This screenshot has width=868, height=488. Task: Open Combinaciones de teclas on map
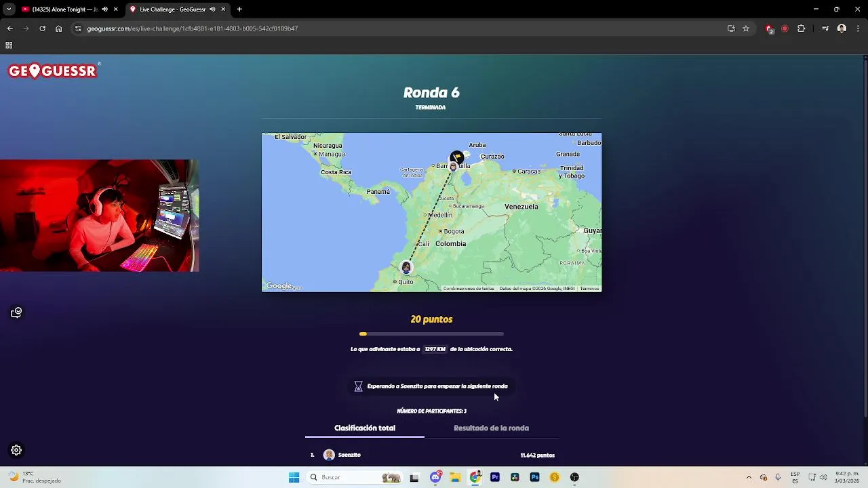click(469, 289)
